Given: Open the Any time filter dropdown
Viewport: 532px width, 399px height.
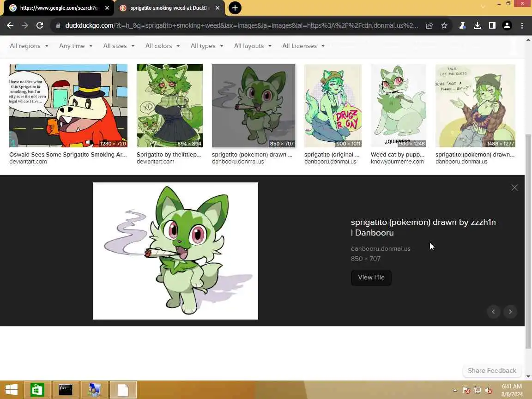Looking at the screenshot, I should coord(76,46).
